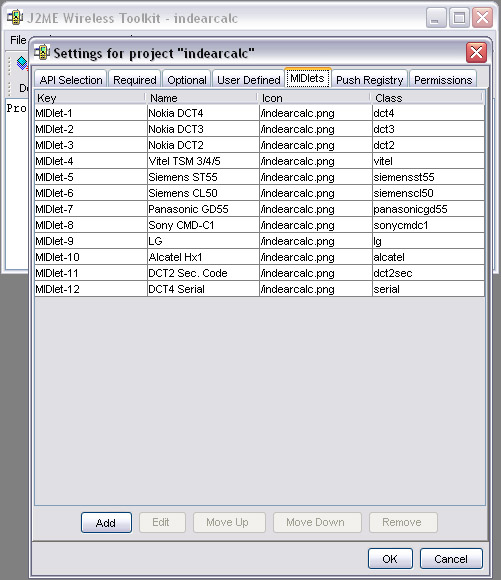
Task: Open the Optional tab
Action: 187,80
